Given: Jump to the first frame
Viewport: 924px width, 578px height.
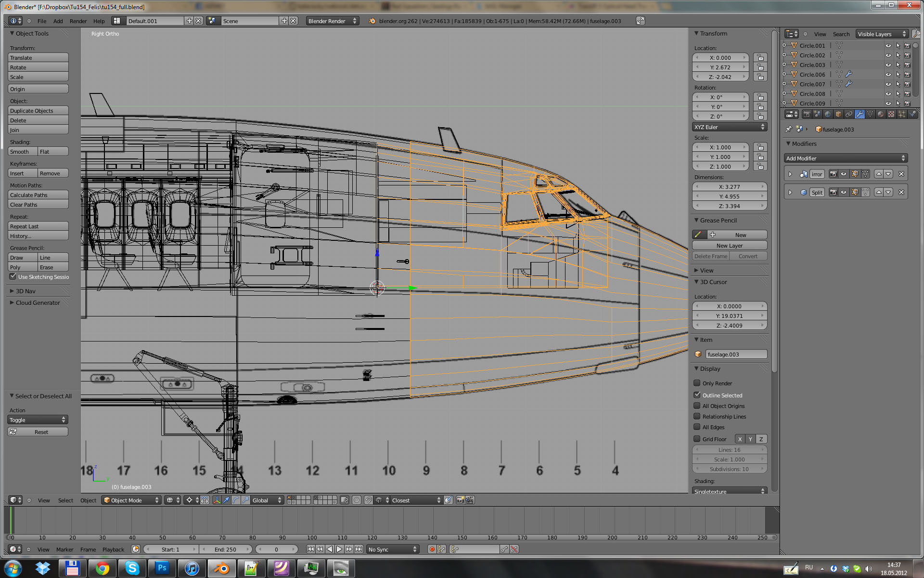Looking at the screenshot, I should (310, 550).
